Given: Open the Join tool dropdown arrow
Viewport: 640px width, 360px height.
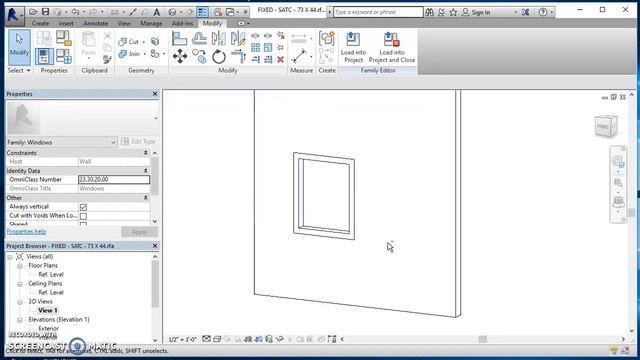Looking at the screenshot, I should tap(144, 54).
